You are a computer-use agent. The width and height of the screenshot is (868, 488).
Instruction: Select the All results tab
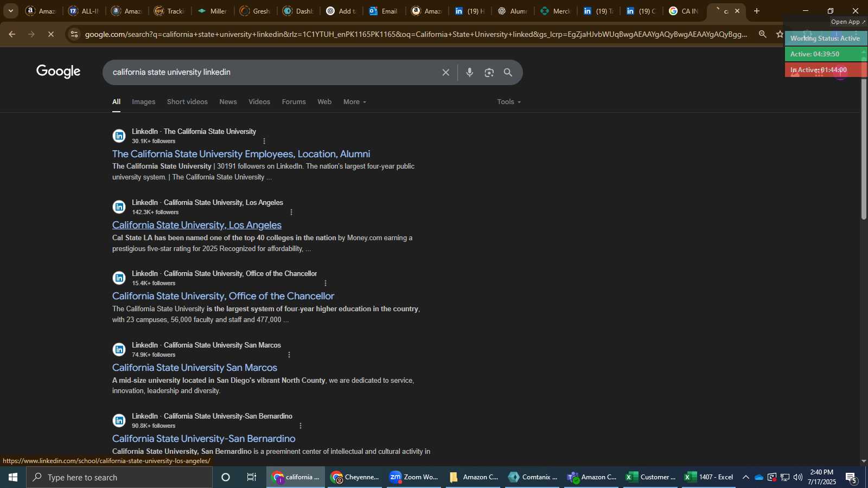pyautogui.click(x=116, y=102)
